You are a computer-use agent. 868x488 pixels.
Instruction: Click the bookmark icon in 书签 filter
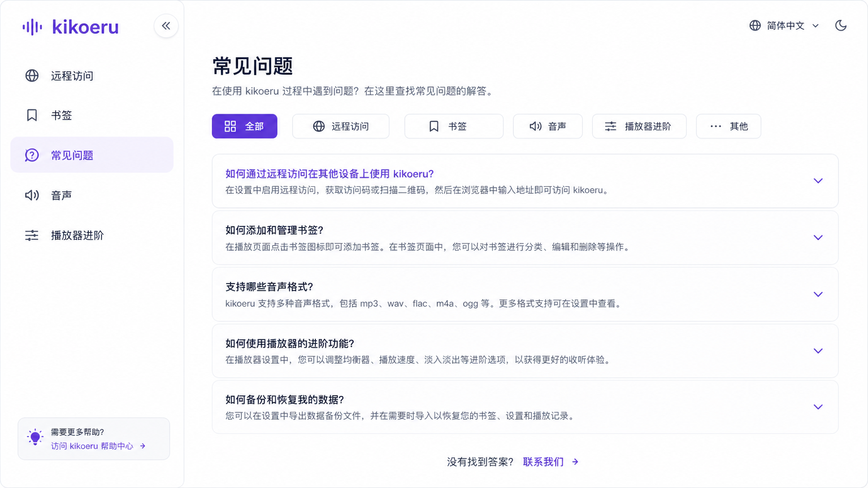click(x=434, y=127)
